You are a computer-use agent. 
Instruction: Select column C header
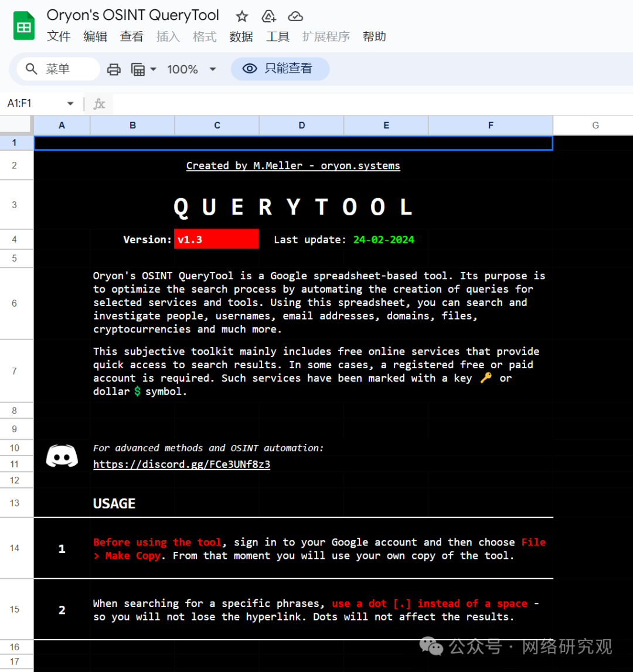(217, 125)
